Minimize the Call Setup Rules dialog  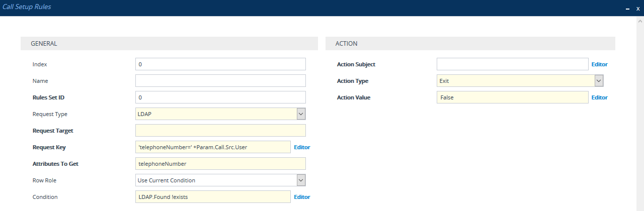(627, 9)
